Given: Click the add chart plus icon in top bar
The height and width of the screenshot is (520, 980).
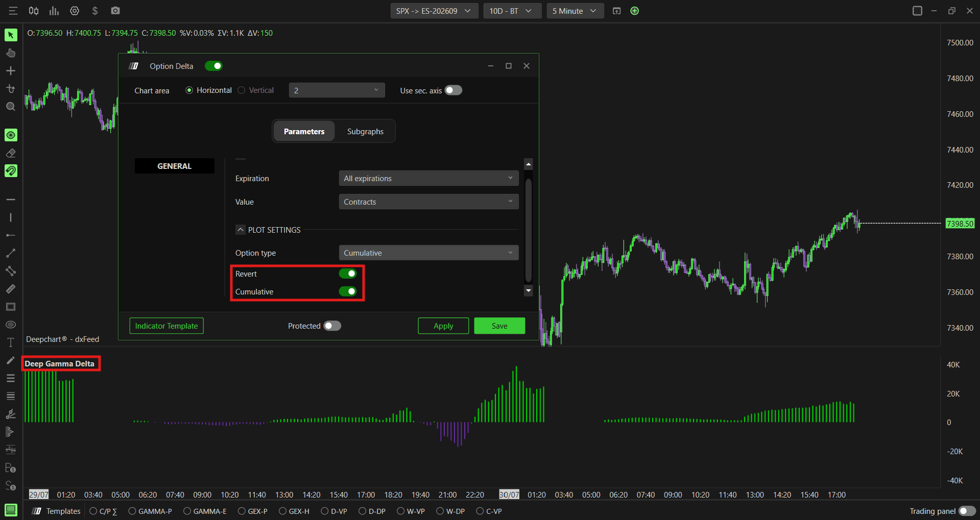Looking at the screenshot, I should tap(635, 11).
